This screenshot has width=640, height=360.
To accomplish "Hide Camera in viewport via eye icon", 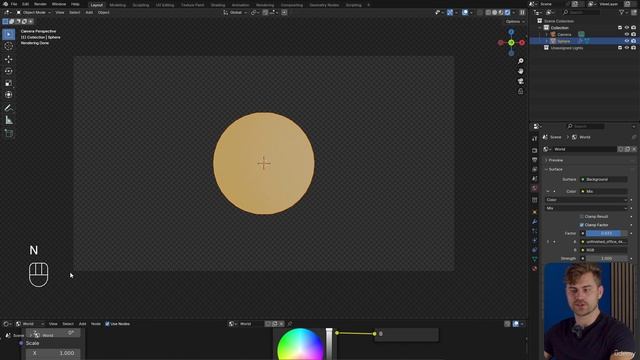I will point(627,34).
